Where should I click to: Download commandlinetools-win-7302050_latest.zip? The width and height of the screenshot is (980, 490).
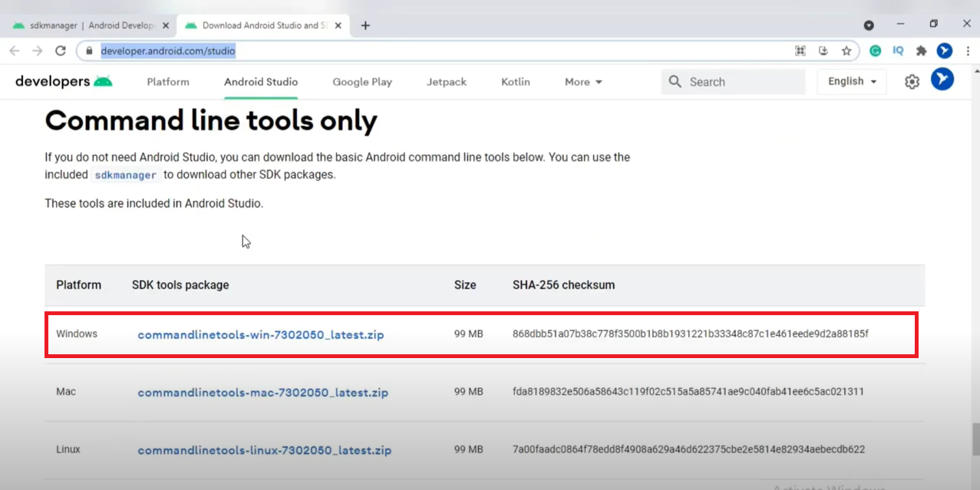(x=261, y=334)
